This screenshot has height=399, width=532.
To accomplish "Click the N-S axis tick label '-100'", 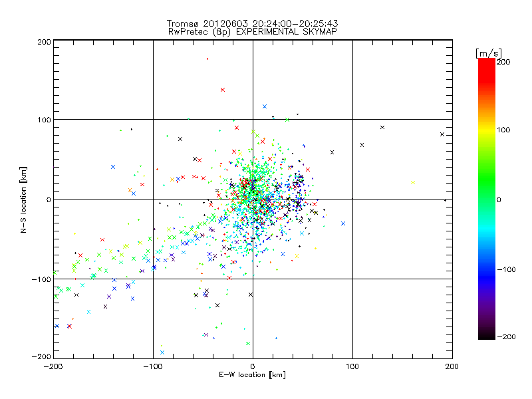I will [41, 279].
